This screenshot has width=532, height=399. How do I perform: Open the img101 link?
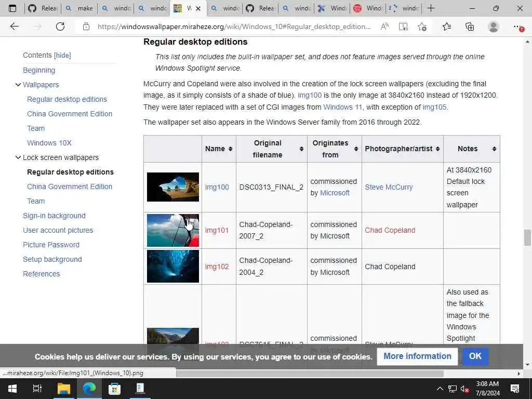coord(217,230)
